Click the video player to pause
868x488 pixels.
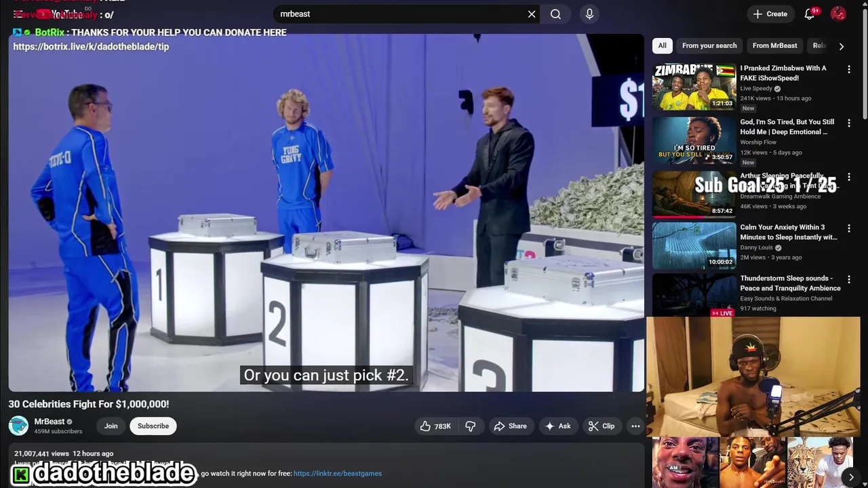pyautogui.click(x=326, y=213)
